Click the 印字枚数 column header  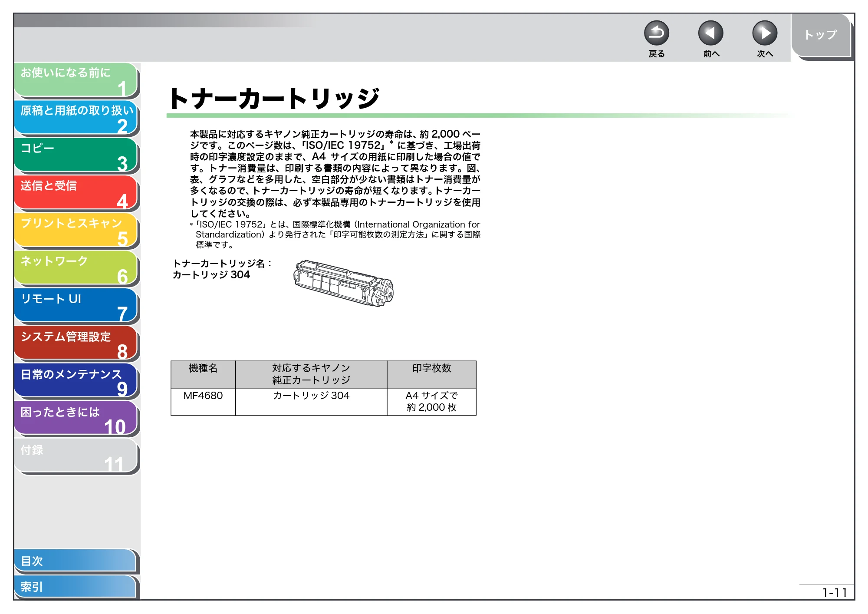point(432,375)
